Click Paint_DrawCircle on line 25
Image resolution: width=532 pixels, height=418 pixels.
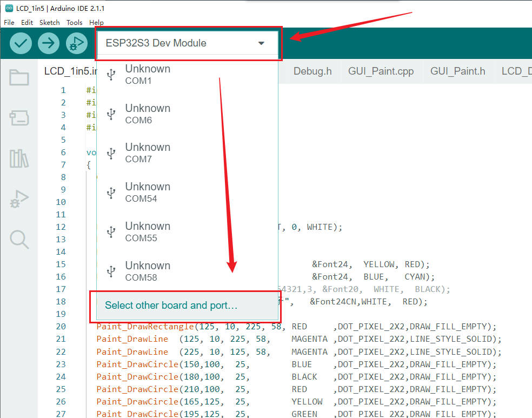[x=137, y=389]
